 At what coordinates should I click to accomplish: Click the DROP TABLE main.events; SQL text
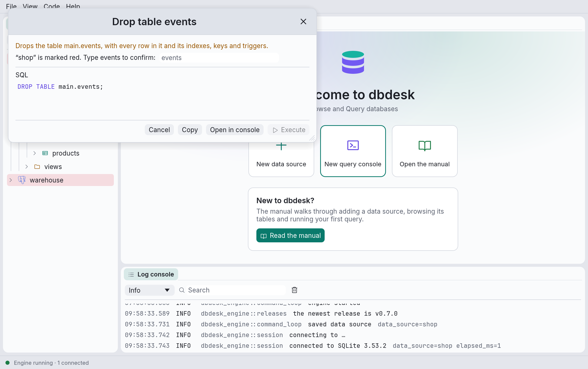tap(60, 87)
